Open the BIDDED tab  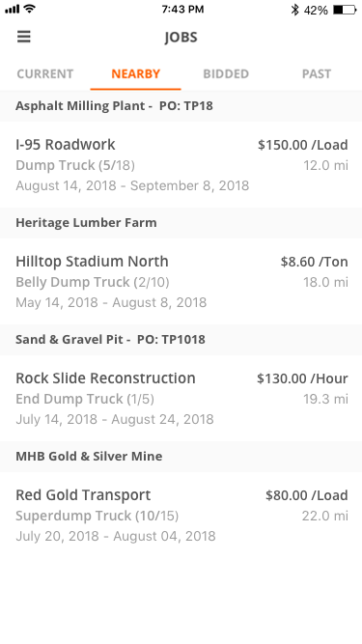tap(226, 74)
